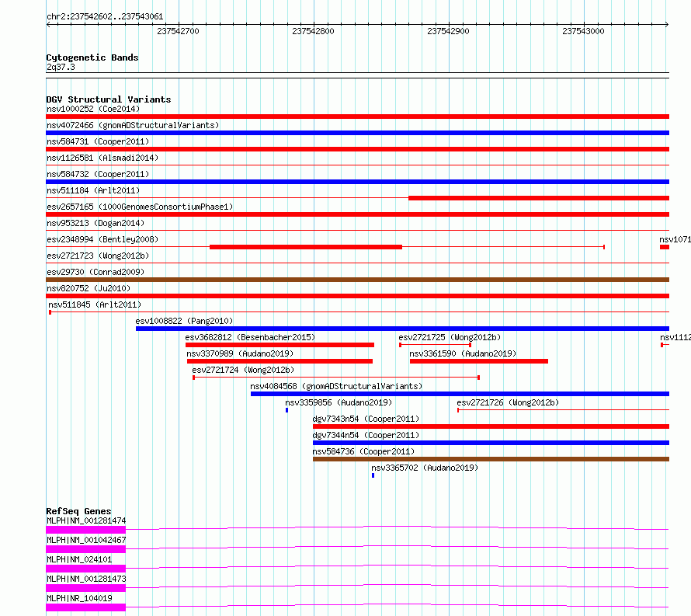The width and height of the screenshot is (691, 616).
Task: Click the 2q37.3 cytogenetic band label
Action: pyautogui.click(x=61, y=67)
